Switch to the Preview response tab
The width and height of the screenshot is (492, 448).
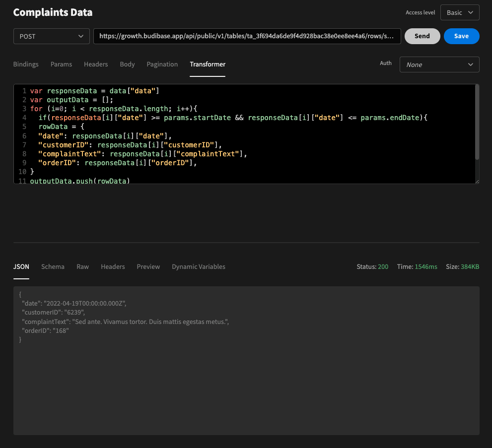(x=148, y=267)
